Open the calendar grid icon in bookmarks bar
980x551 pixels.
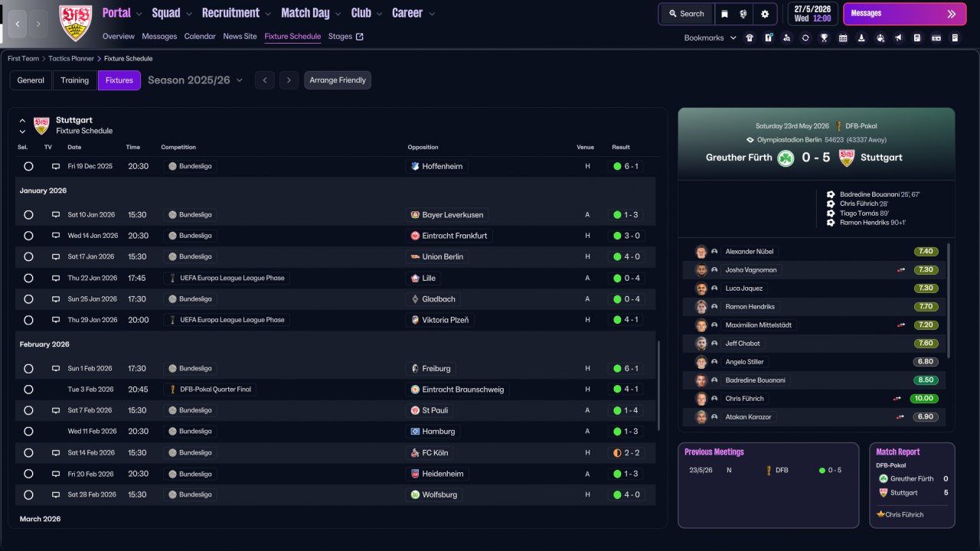(x=843, y=37)
